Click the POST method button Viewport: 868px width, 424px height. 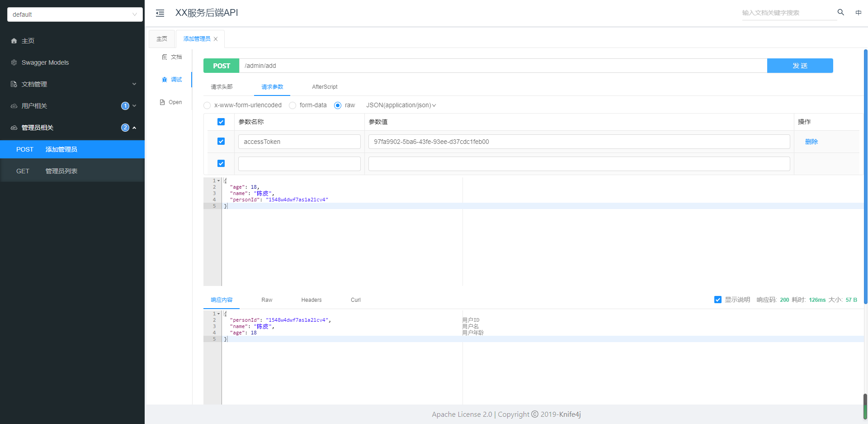(x=222, y=66)
